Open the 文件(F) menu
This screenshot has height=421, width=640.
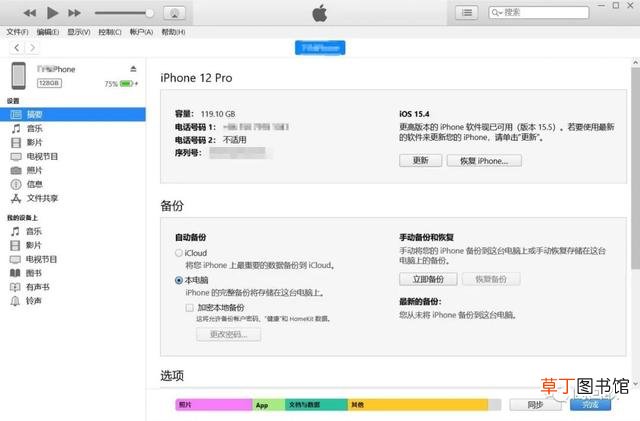[x=17, y=32]
